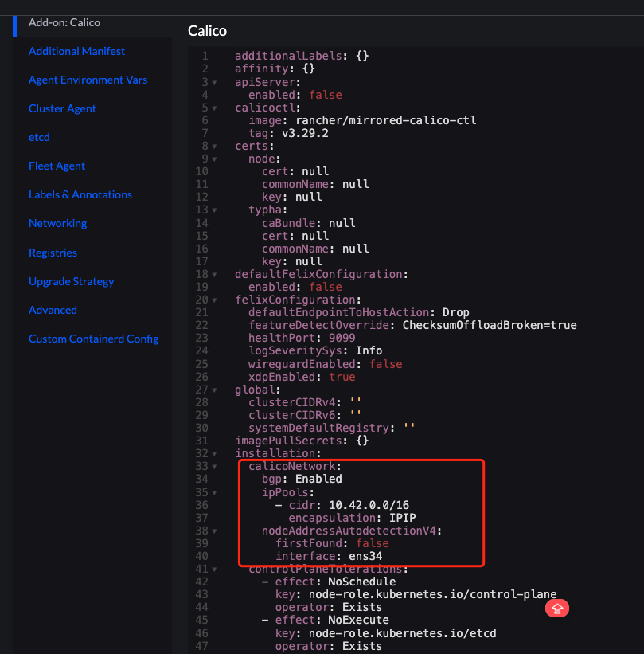This screenshot has width=644, height=654.
Task: Open Labels & Annotations settings
Action: pos(80,194)
